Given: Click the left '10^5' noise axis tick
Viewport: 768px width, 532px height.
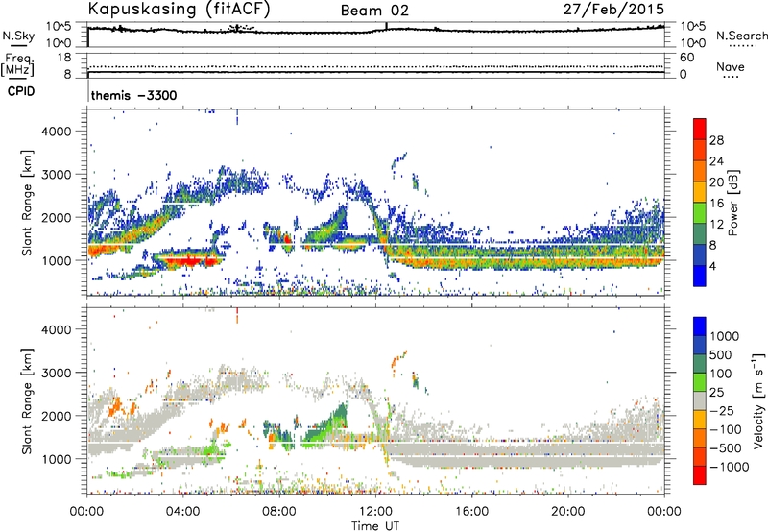Looking at the screenshot, I should (x=59, y=27).
